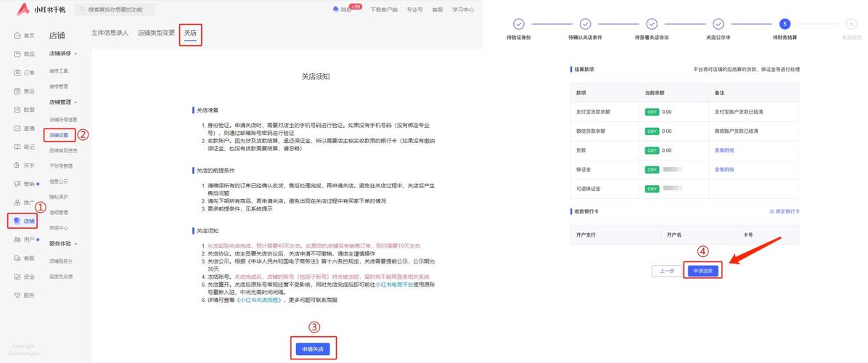Screen dimensions: 868x363
Task: Click the 开户支行 column header
Action: pos(615,234)
